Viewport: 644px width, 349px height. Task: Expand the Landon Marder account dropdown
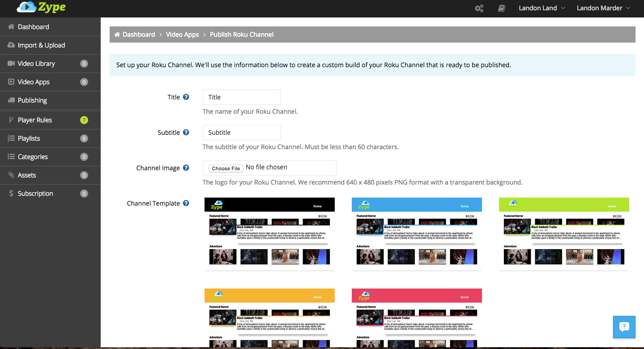point(604,8)
